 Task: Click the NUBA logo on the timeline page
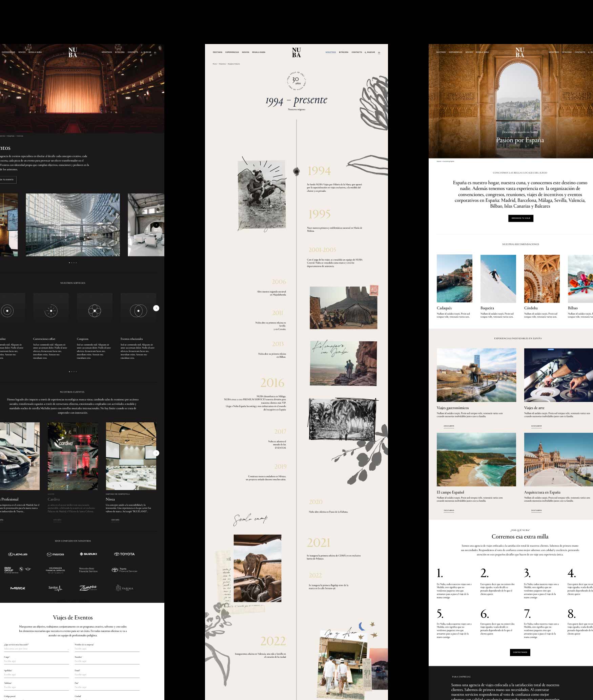[x=296, y=52]
